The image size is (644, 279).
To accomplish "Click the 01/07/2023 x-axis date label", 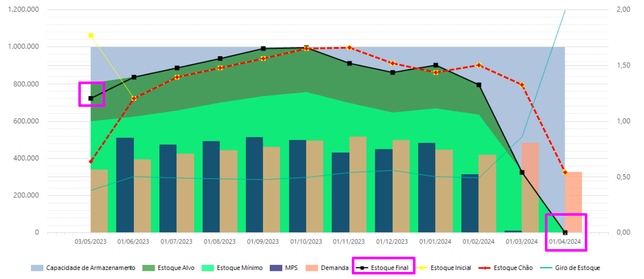I will pos(176,242).
